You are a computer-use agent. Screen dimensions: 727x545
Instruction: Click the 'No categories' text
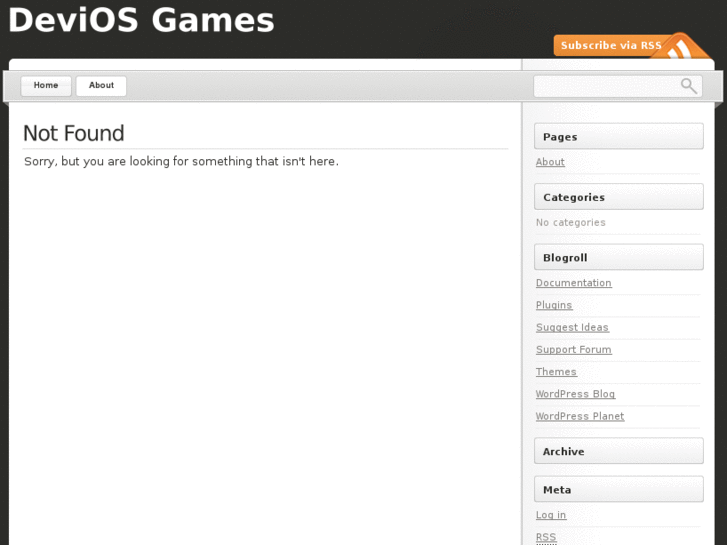[x=571, y=223]
